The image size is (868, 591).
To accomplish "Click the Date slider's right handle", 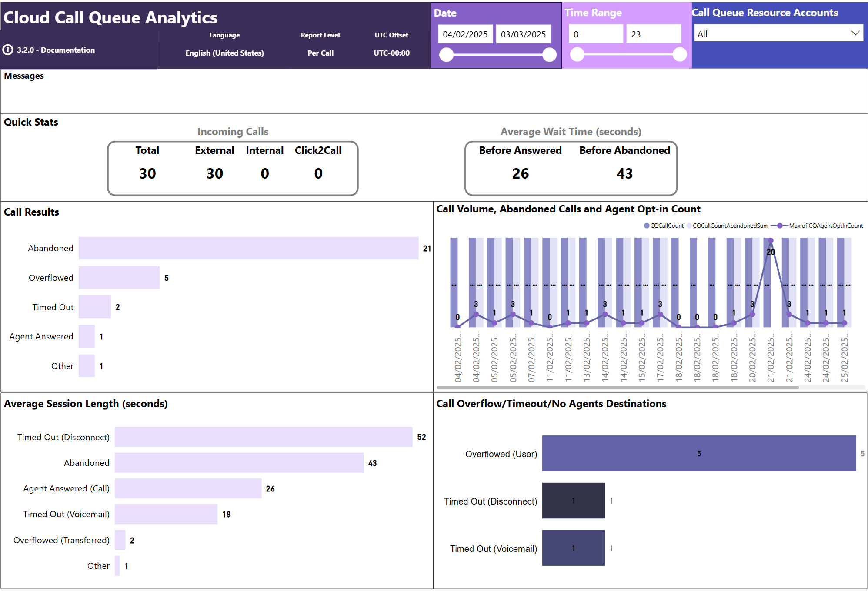I will click(549, 55).
